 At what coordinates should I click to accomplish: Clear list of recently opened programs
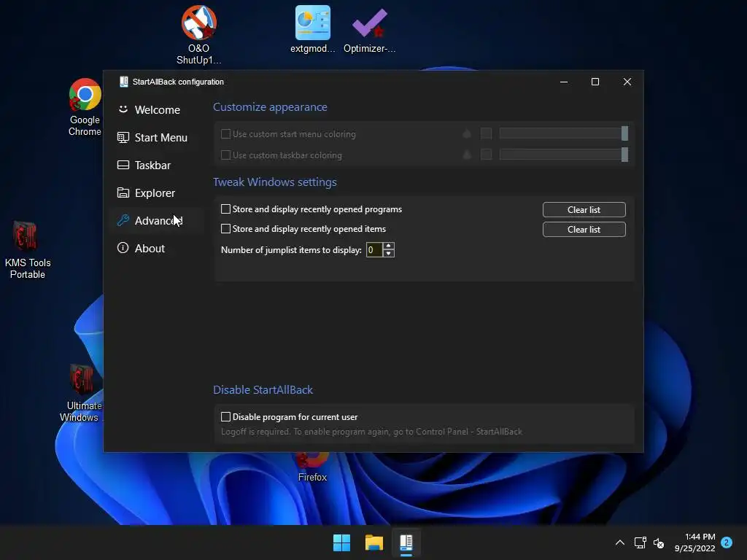point(584,210)
